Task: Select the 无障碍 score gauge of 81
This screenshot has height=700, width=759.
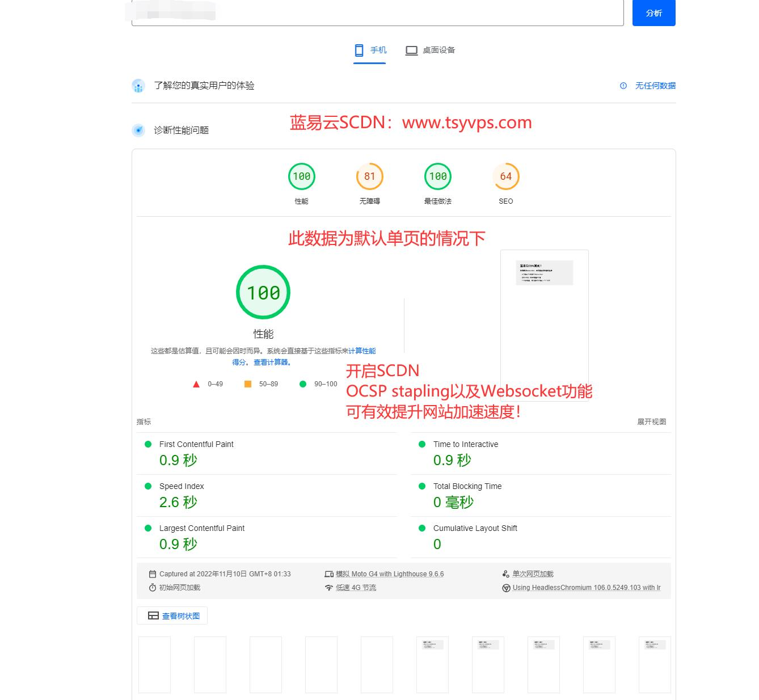Action: pyautogui.click(x=370, y=176)
